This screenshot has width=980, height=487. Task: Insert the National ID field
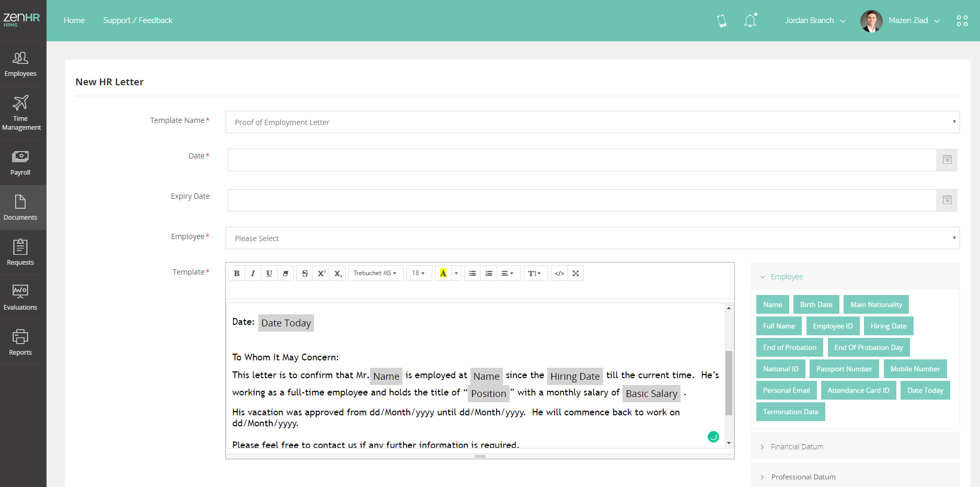click(781, 369)
